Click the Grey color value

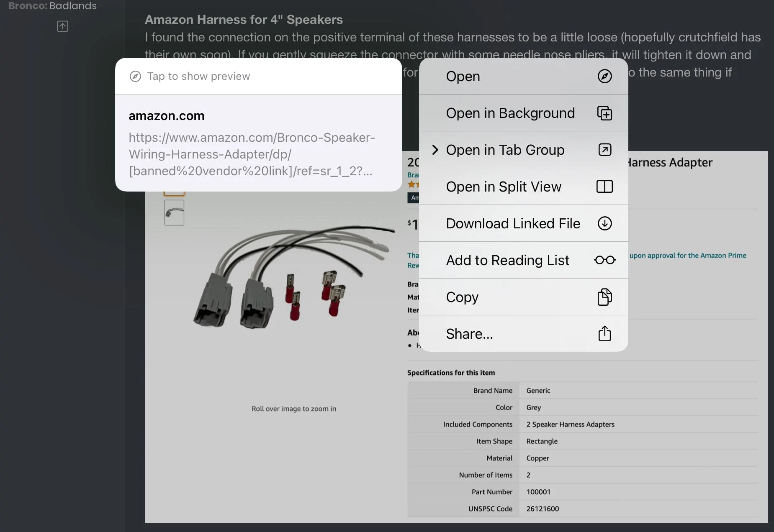pos(534,407)
